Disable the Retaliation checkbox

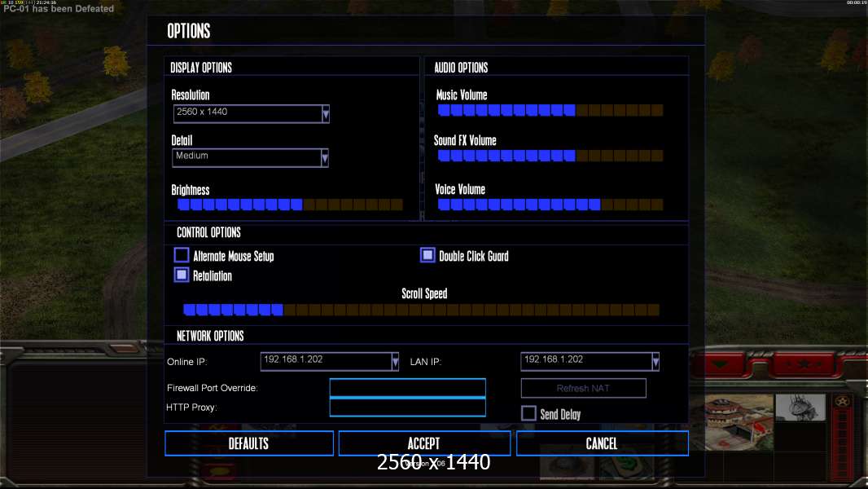(182, 275)
